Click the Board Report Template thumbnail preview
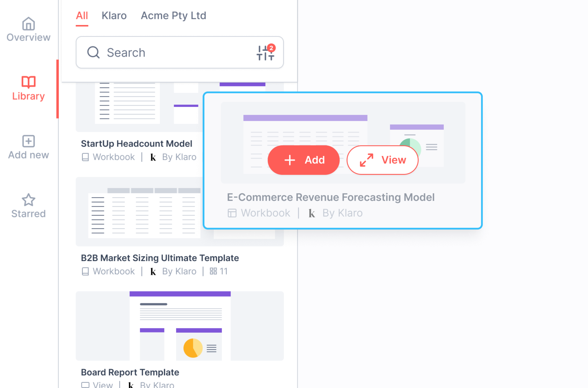 180,326
